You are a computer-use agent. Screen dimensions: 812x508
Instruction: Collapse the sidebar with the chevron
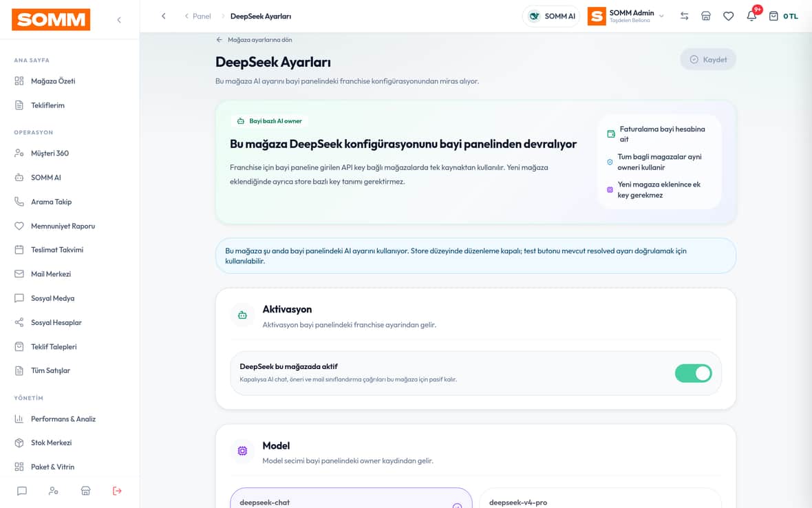point(119,20)
